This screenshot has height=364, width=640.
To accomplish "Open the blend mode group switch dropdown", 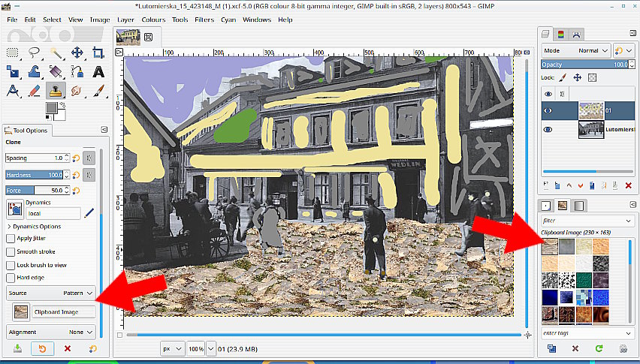I will pos(623,50).
